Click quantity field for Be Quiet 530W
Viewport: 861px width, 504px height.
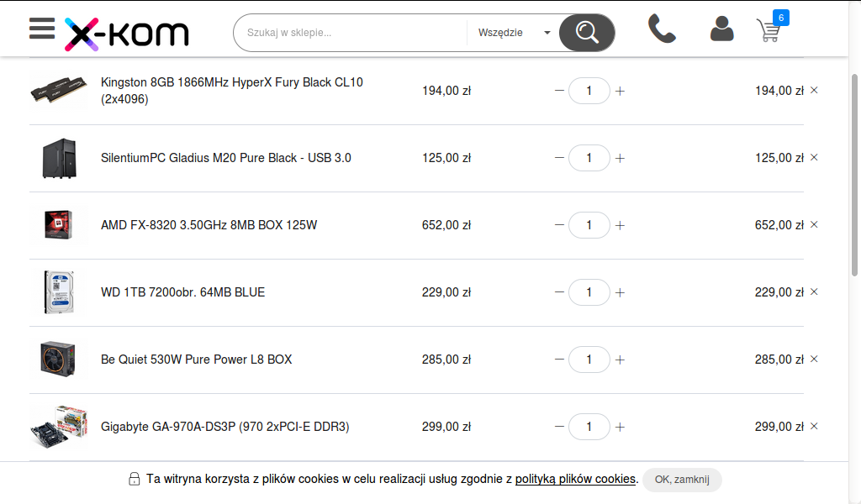point(589,360)
